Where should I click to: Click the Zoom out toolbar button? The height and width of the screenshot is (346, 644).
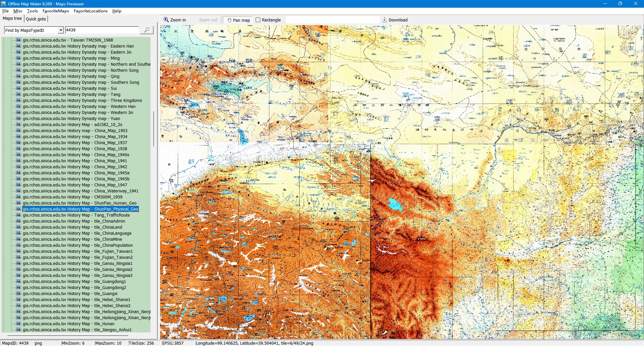(x=208, y=20)
